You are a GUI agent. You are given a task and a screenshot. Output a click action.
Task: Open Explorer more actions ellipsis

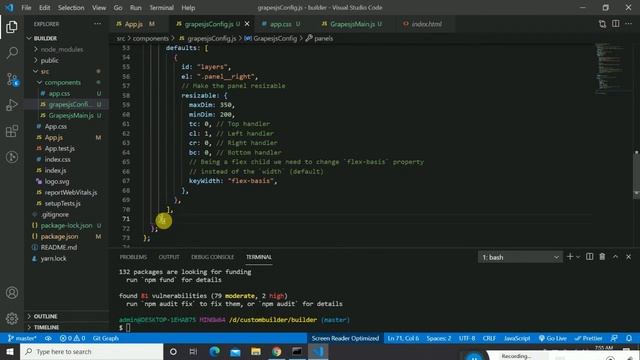97,24
